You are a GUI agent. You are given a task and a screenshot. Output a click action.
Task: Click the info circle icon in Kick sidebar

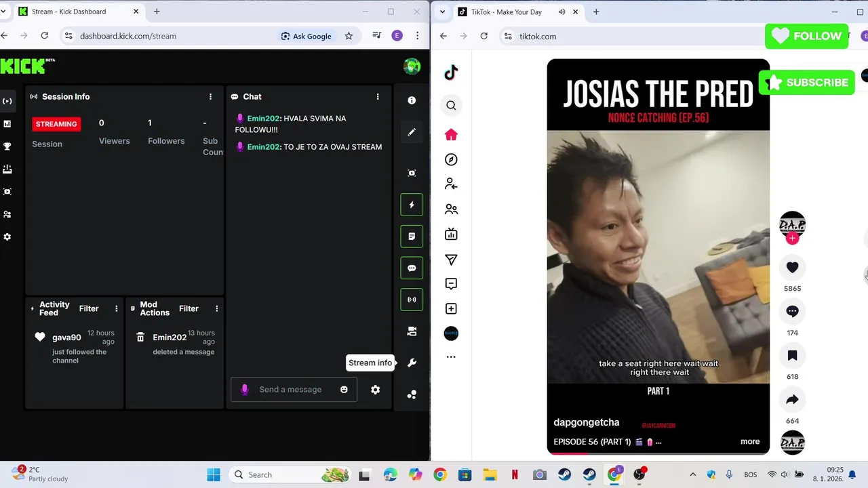(412, 100)
